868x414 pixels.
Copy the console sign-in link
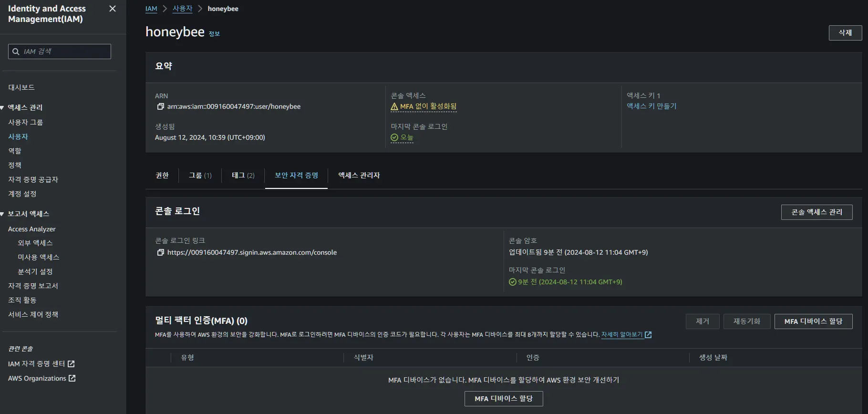[161, 252]
